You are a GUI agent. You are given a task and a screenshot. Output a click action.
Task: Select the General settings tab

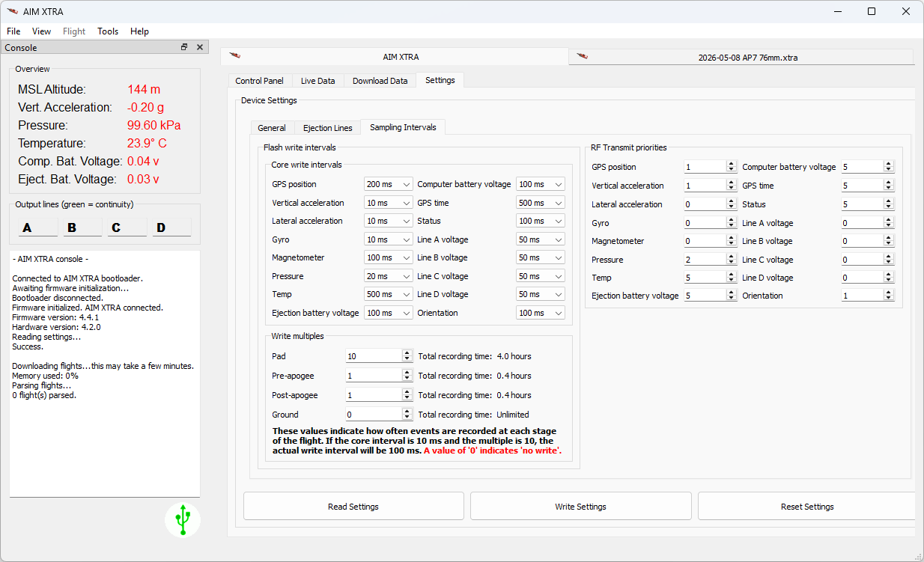click(272, 128)
